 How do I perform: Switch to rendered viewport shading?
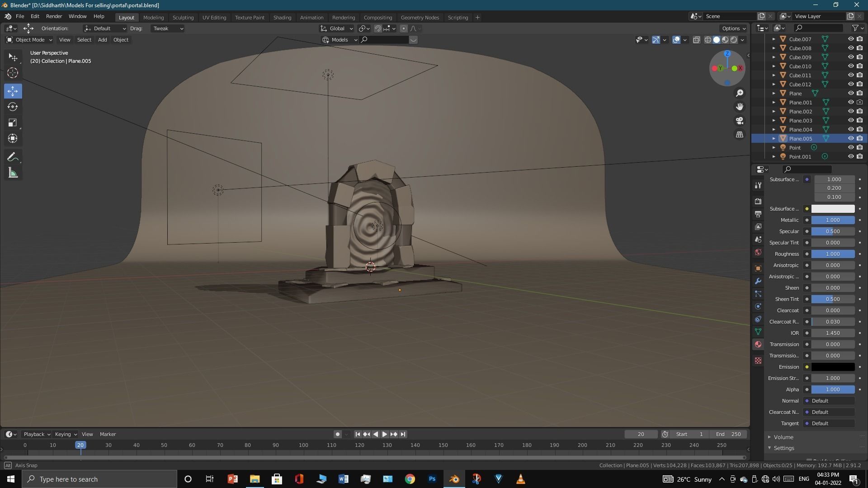(734, 40)
